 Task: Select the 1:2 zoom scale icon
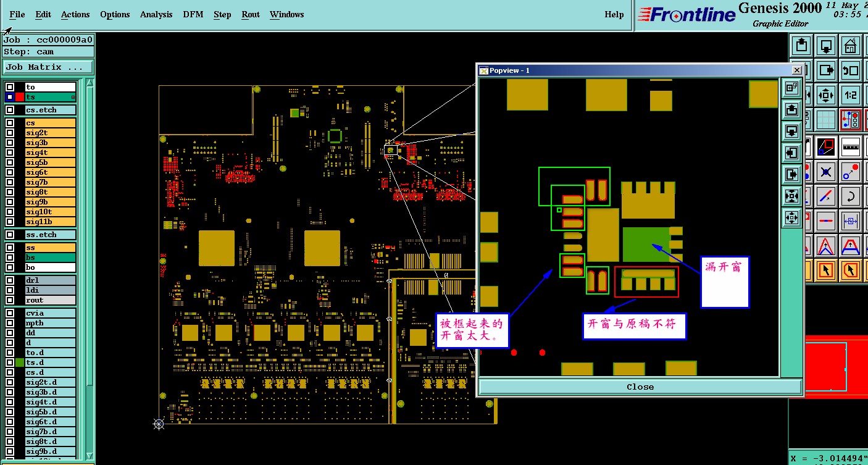pyautogui.click(x=851, y=95)
